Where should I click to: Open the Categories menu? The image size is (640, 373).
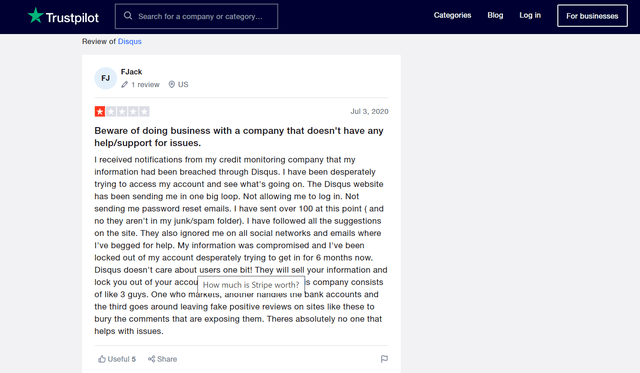[x=452, y=15]
